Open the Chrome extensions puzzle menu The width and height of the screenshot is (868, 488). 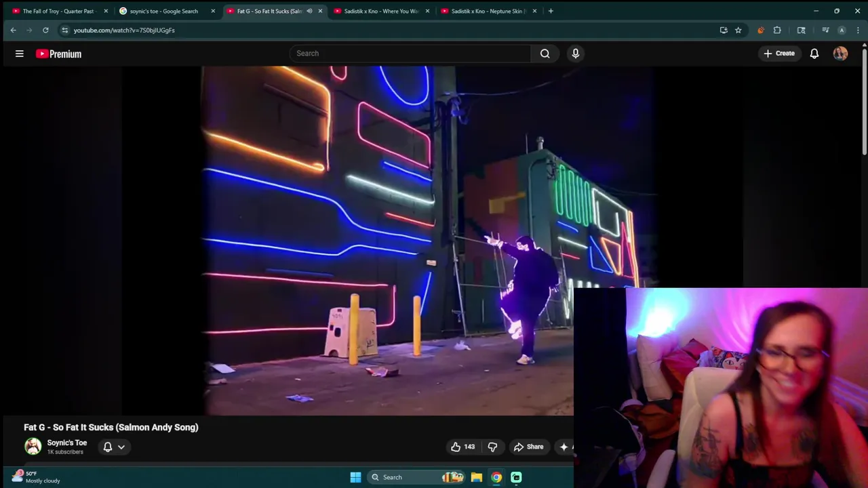click(777, 30)
